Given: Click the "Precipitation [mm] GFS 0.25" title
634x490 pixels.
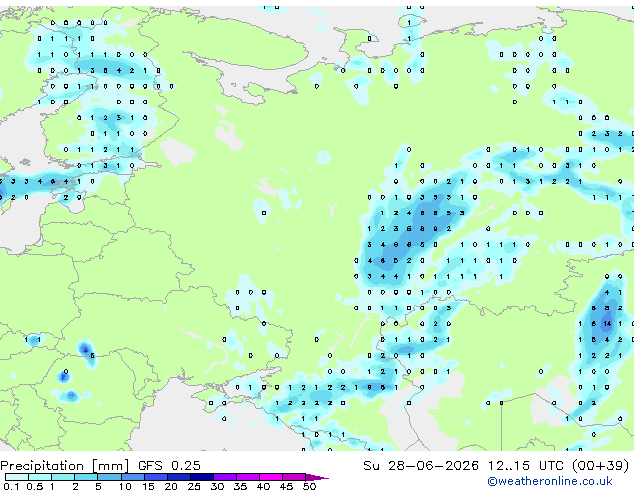Looking at the screenshot, I should pyautogui.click(x=100, y=465).
